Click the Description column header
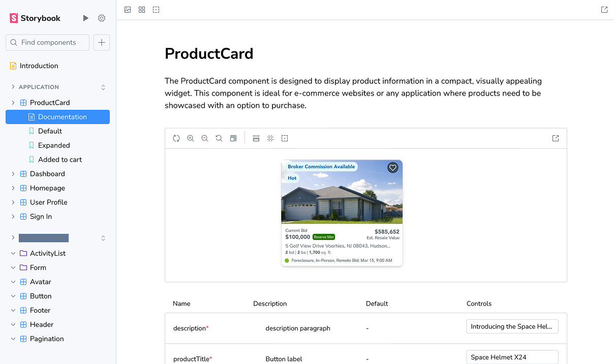This screenshot has width=614, height=364. (x=270, y=304)
